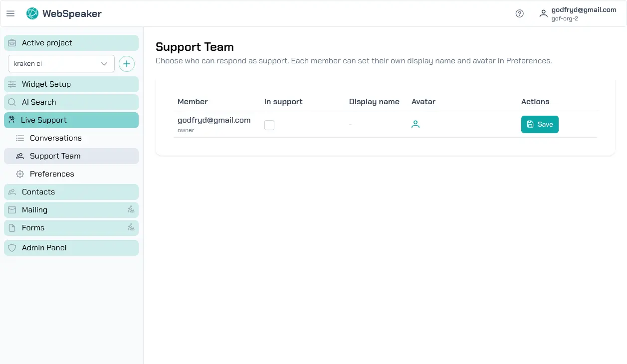Image resolution: width=627 pixels, height=364 pixels.
Task: Open the help question mark icon
Action: [519, 13]
